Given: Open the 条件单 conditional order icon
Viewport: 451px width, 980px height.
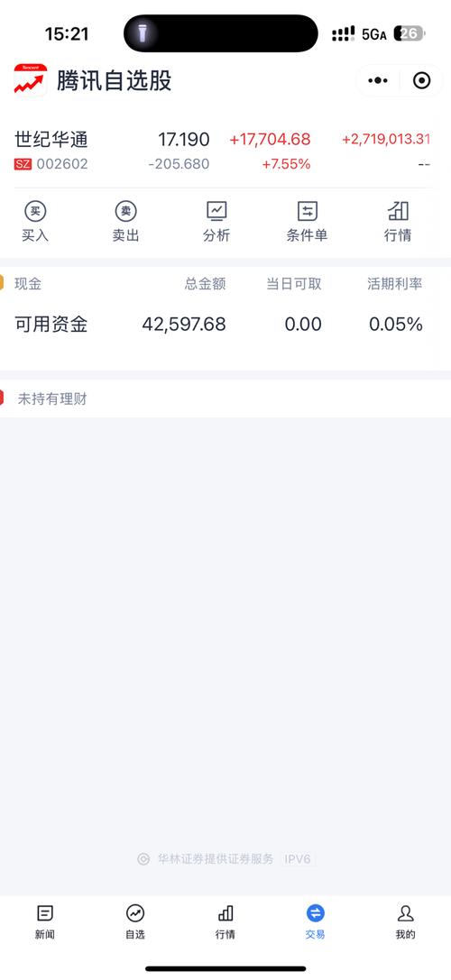Looking at the screenshot, I should [x=307, y=212].
